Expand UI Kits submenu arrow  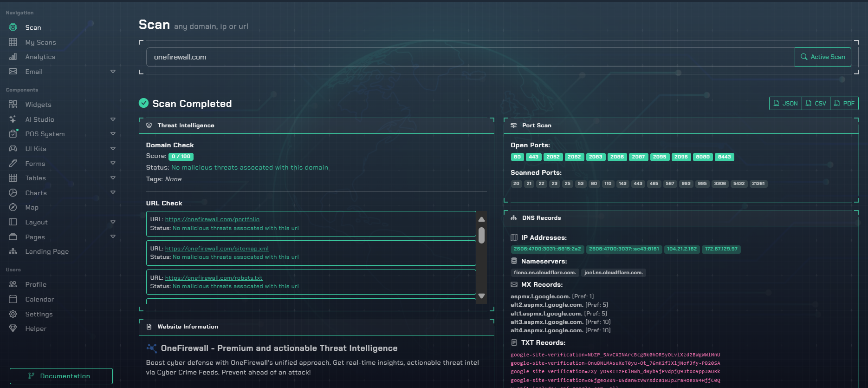tap(113, 149)
